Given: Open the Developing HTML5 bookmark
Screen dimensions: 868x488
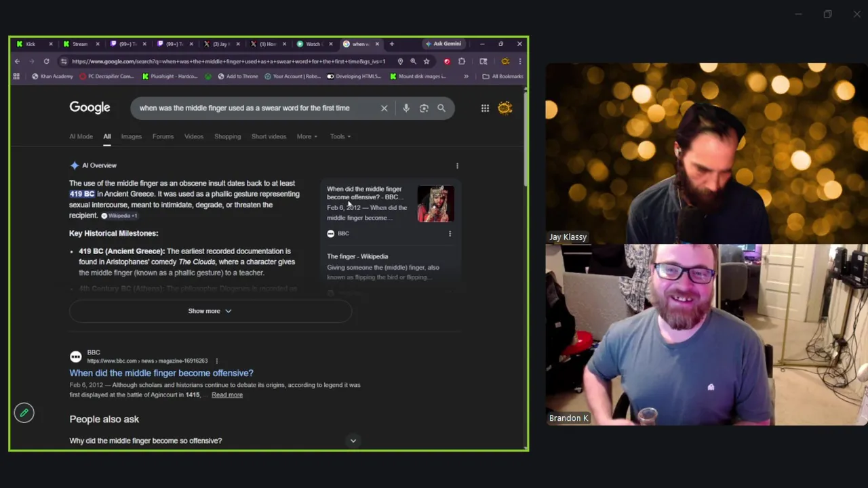Looking at the screenshot, I should pos(354,77).
